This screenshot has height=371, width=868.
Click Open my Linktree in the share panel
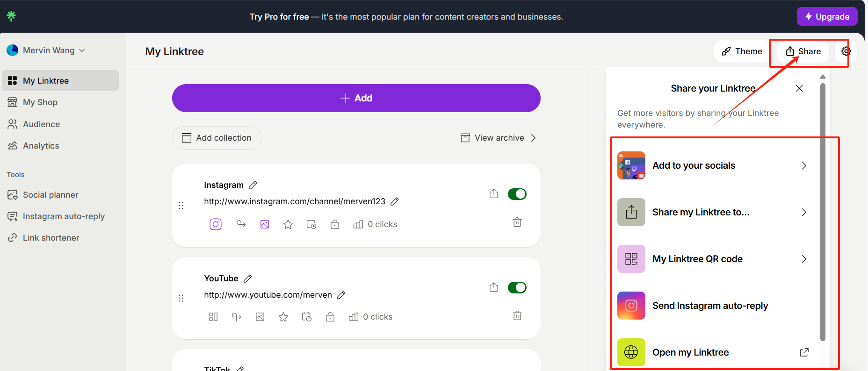tap(712, 352)
